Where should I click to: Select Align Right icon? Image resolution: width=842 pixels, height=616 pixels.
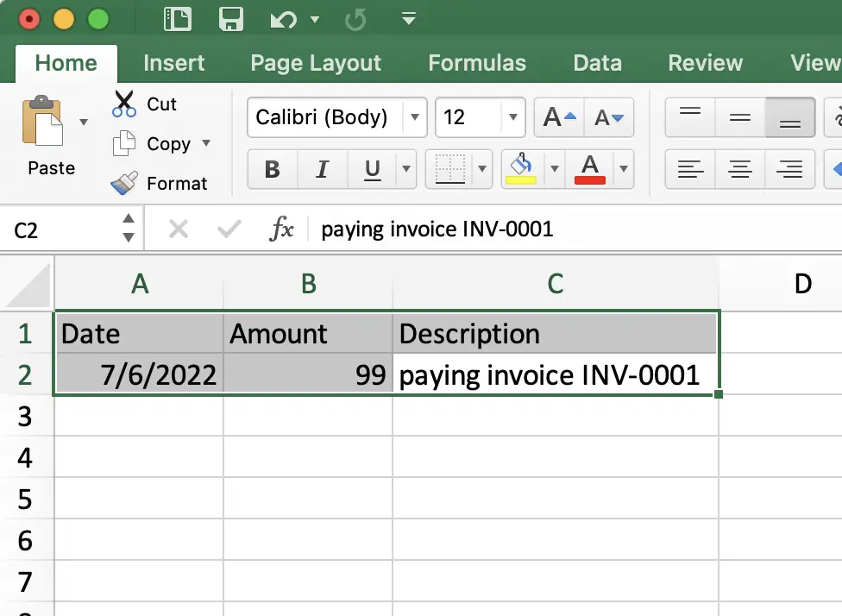point(790,169)
